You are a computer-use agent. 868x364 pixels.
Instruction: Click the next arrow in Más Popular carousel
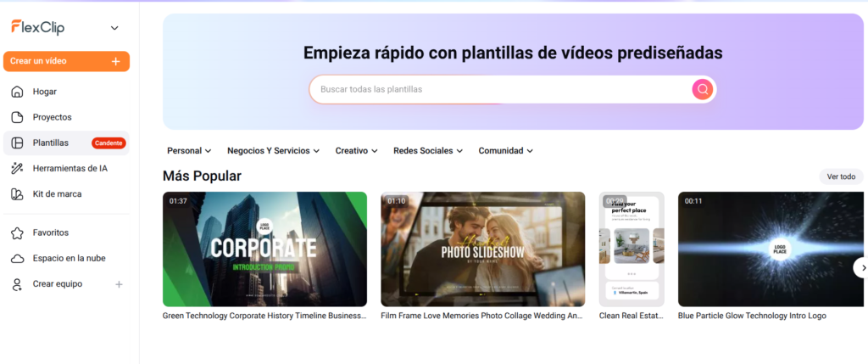[861, 267]
